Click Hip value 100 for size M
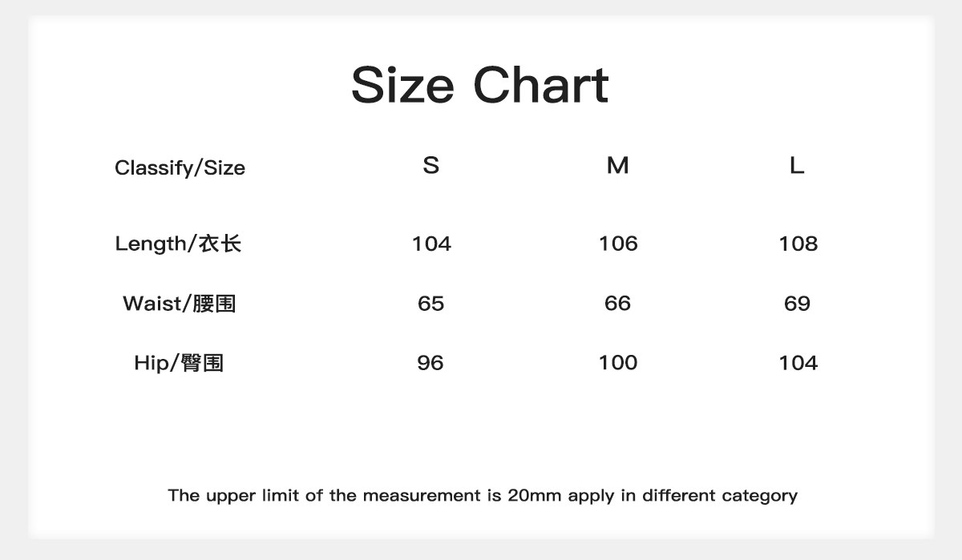This screenshot has width=962, height=560. (618, 363)
